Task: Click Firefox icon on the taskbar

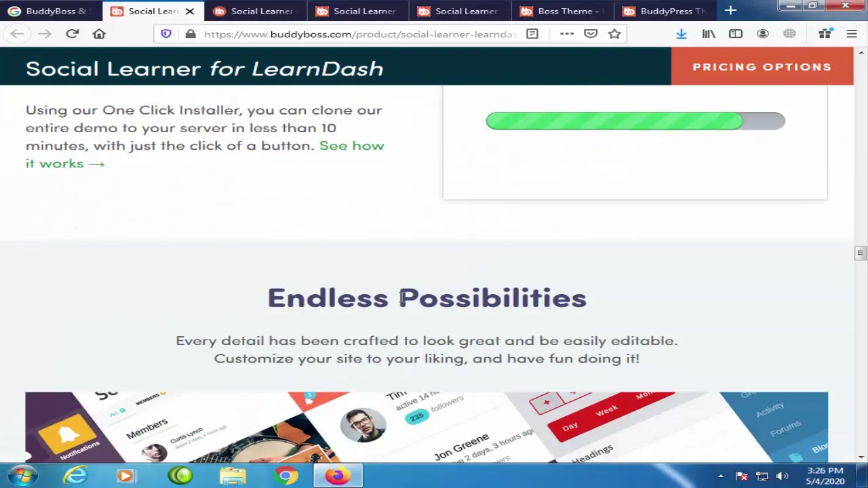Action: pyautogui.click(x=338, y=476)
